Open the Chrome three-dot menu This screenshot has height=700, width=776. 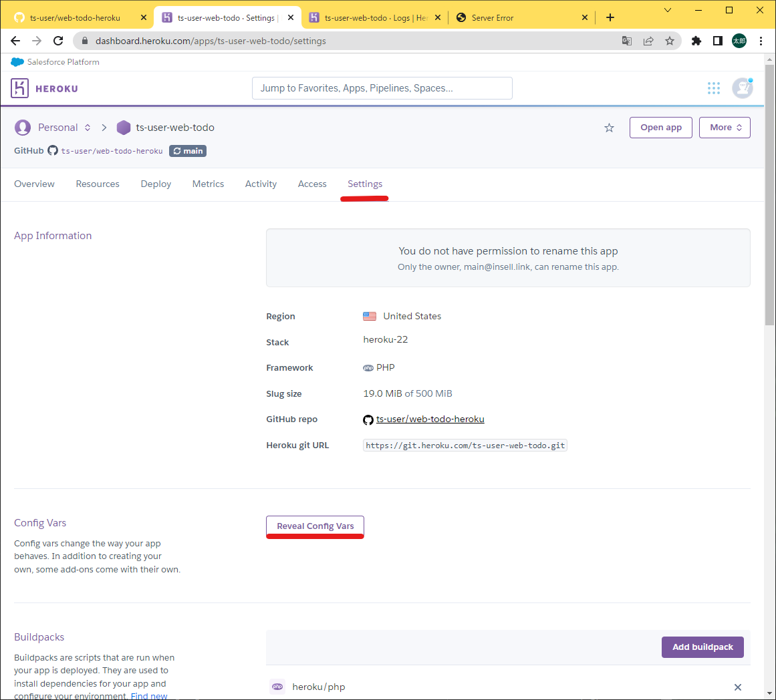(x=761, y=41)
